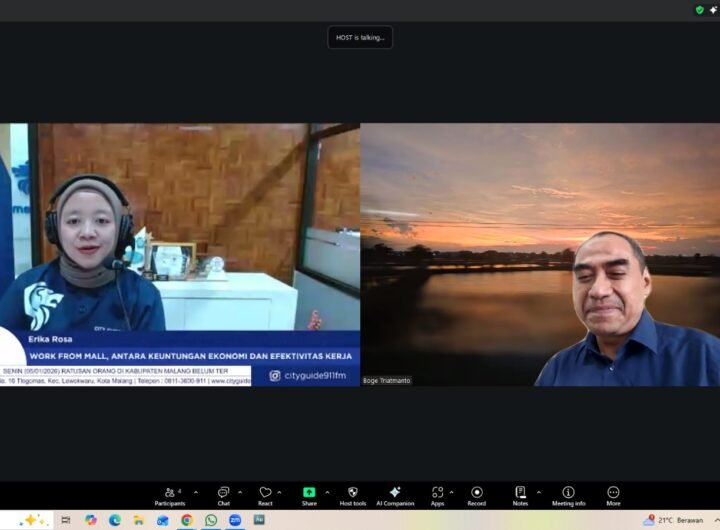This screenshot has height=530, width=720.
Task: Open Host tools shield menu
Action: 352,494
